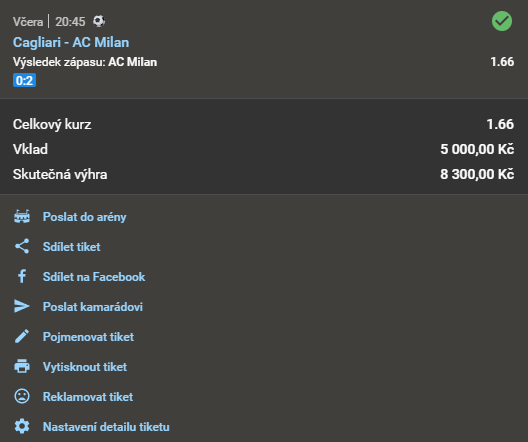This screenshot has width=528, height=442.
Task: Click the pencil rename icon
Action: coord(22,336)
